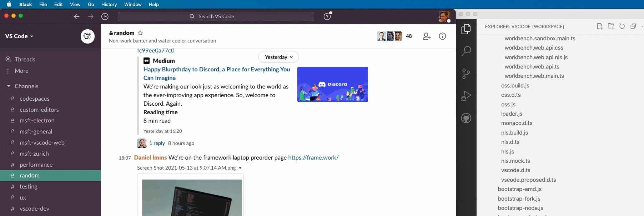The width and height of the screenshot is (644, 216).
Task: Click the Search VS Code field
Action: tap(216, 16)
